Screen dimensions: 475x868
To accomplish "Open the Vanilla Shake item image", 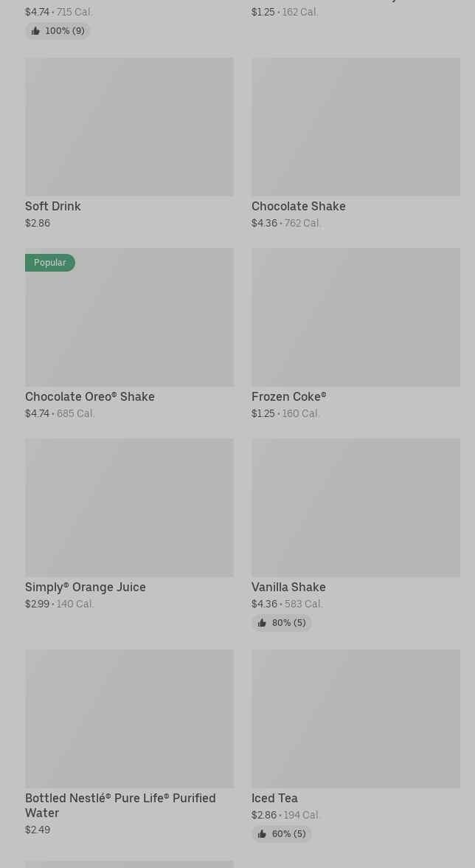I will [x=356, y=508].
